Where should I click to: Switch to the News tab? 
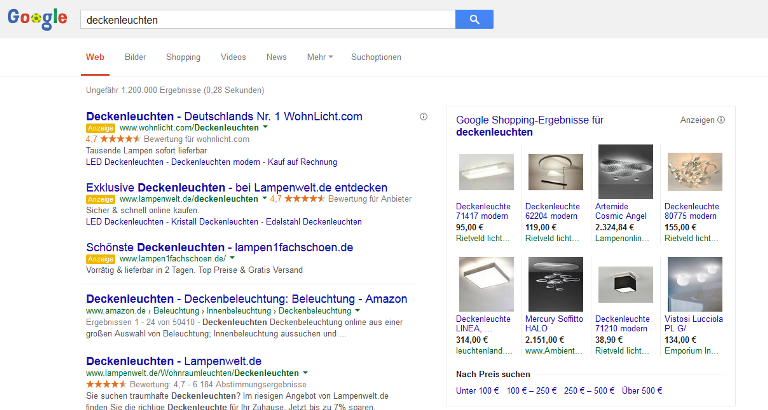click(x=276, y=57)
